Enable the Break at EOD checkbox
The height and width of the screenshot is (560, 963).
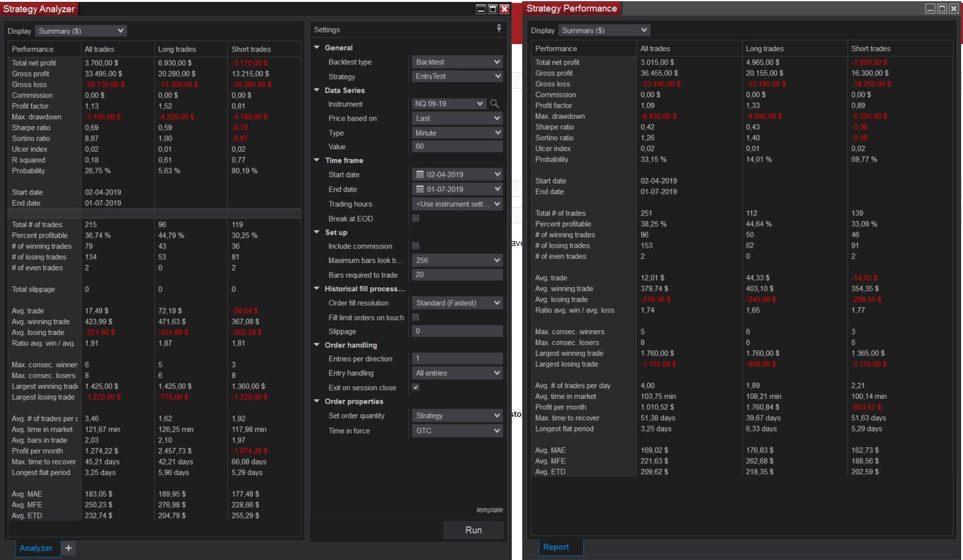[x=416, y=218]
